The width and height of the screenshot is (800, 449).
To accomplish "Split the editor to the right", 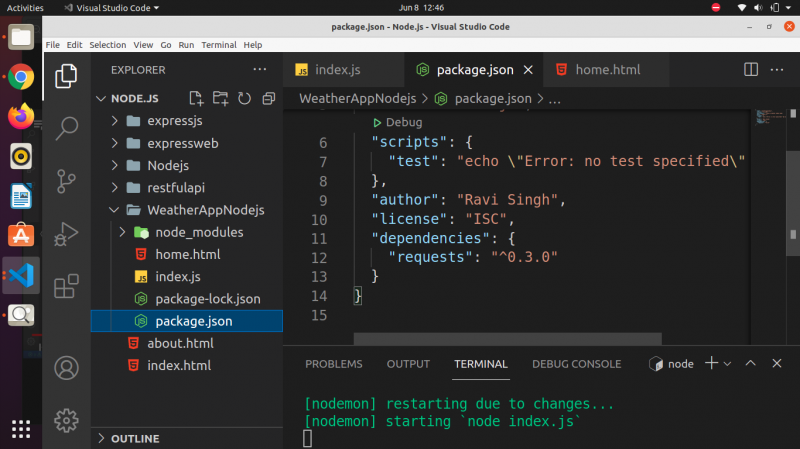I will tap(751, 69).
